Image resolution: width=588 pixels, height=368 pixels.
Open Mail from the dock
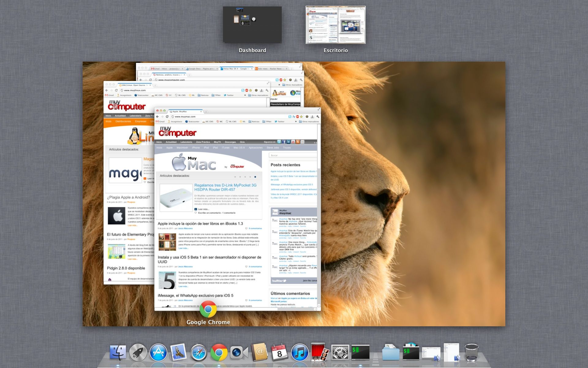178,353
